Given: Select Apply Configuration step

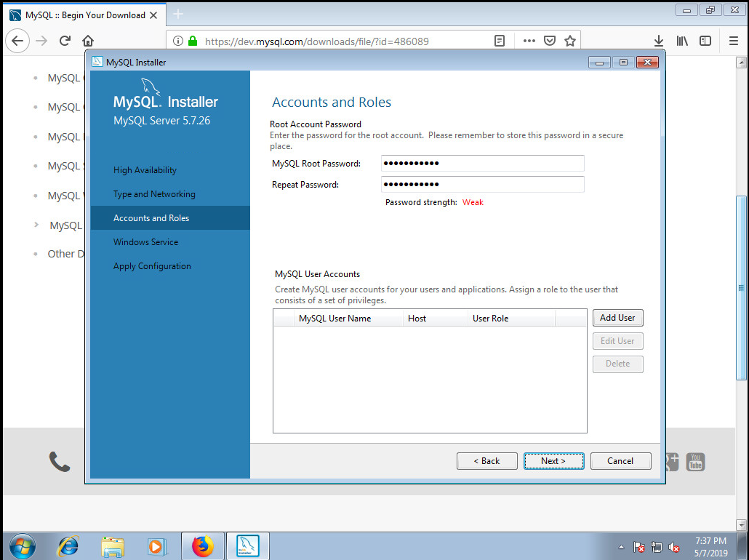Looking at the screenshot, I should [152, 266].
